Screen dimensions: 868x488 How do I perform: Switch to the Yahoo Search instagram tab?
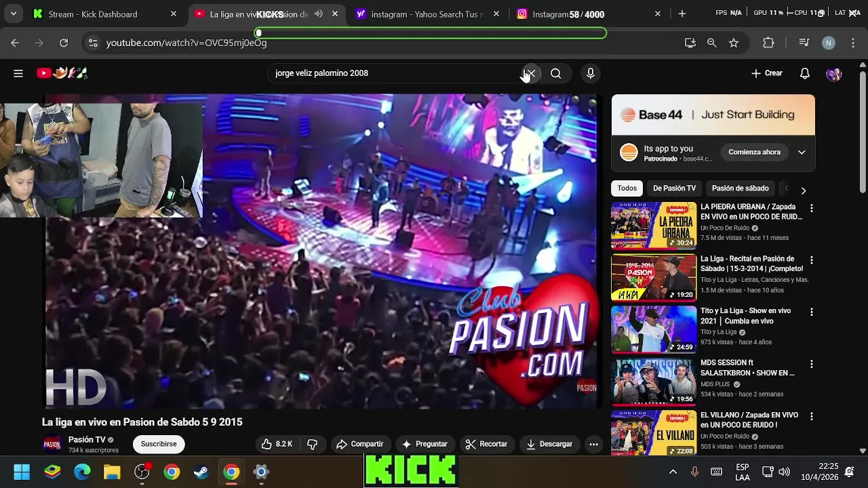click(429, 14)
